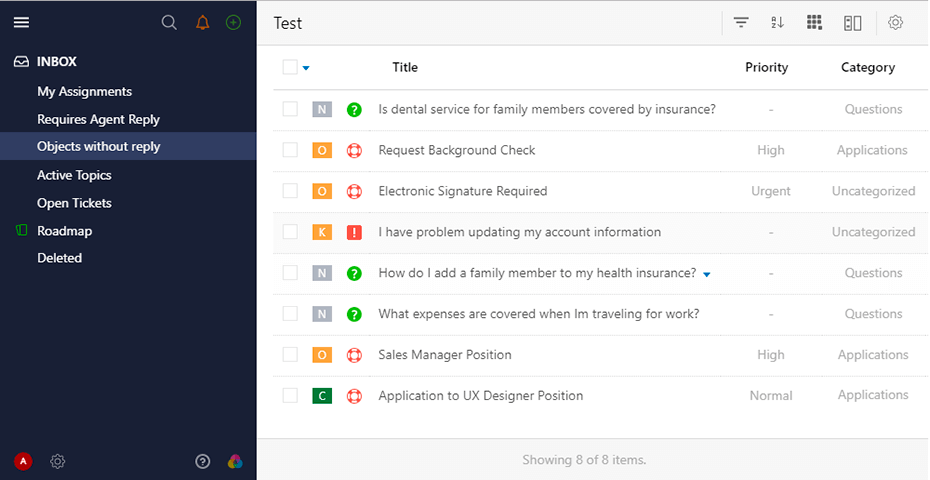930x480 pixels.
Task: Select Requires Agent Reply in the sidebar
Action: tap(98, 120)
